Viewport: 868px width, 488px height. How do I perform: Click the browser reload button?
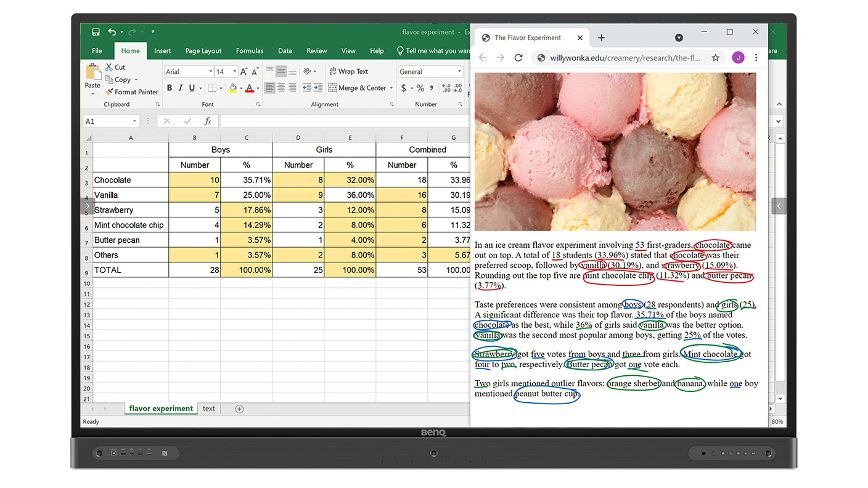tap(518, 57)
